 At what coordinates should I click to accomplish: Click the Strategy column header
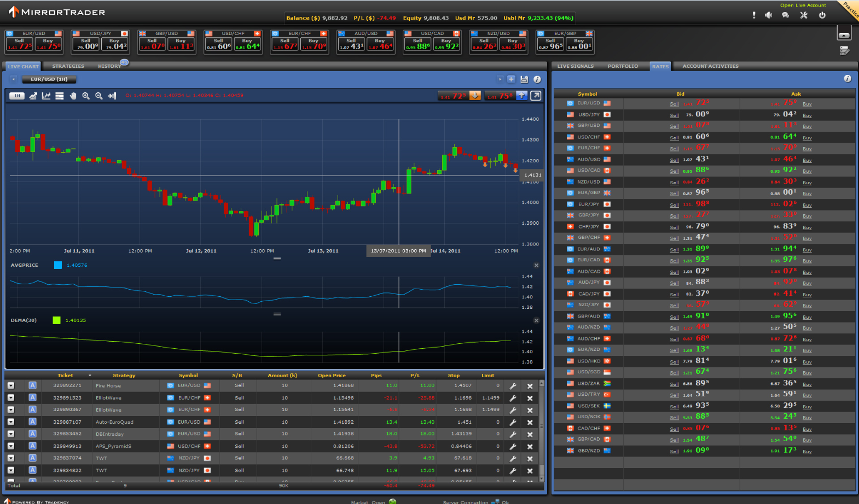click(124, 376)
